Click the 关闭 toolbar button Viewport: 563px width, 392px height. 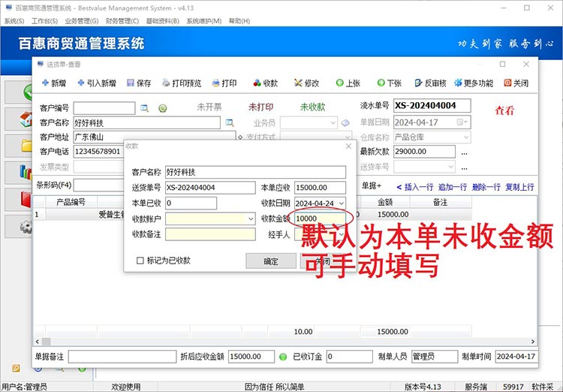516,83
